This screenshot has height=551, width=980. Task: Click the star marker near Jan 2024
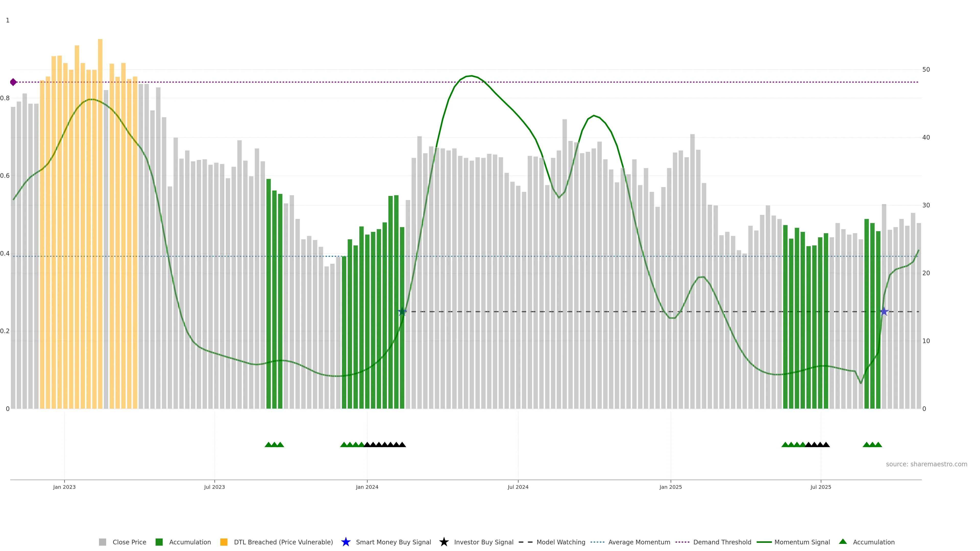click(402, 311)
